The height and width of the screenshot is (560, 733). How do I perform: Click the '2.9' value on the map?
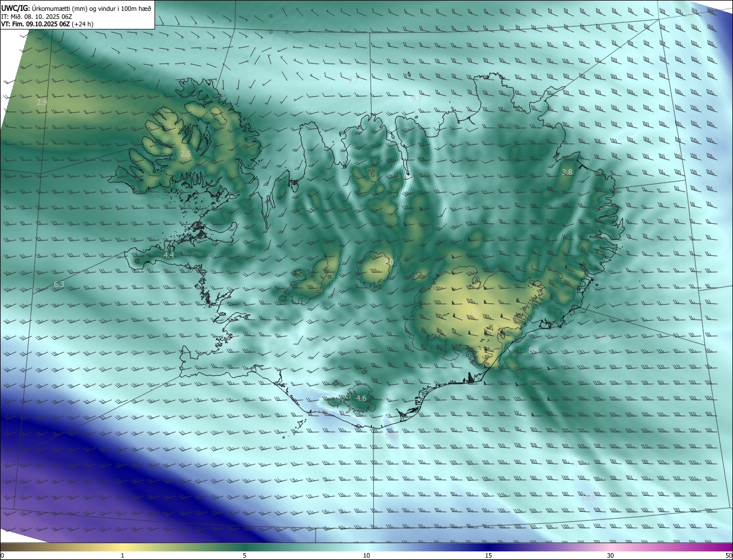coord(42,102)
